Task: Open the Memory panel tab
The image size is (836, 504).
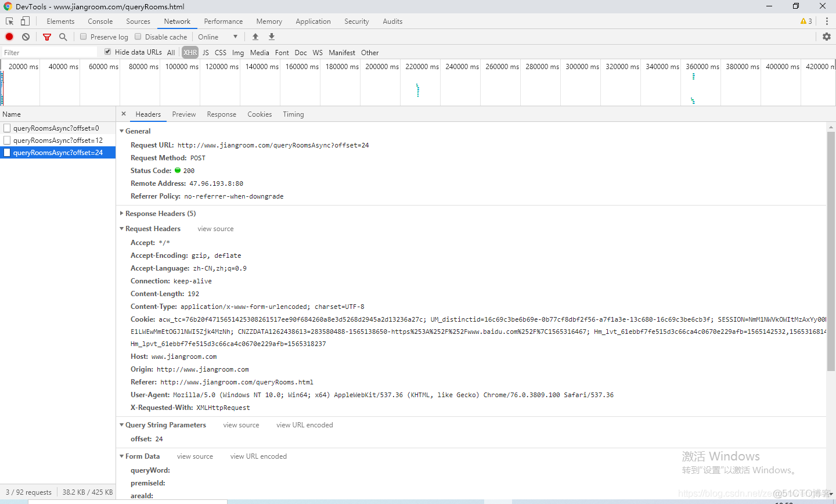Action: click(x=269, y=21)
